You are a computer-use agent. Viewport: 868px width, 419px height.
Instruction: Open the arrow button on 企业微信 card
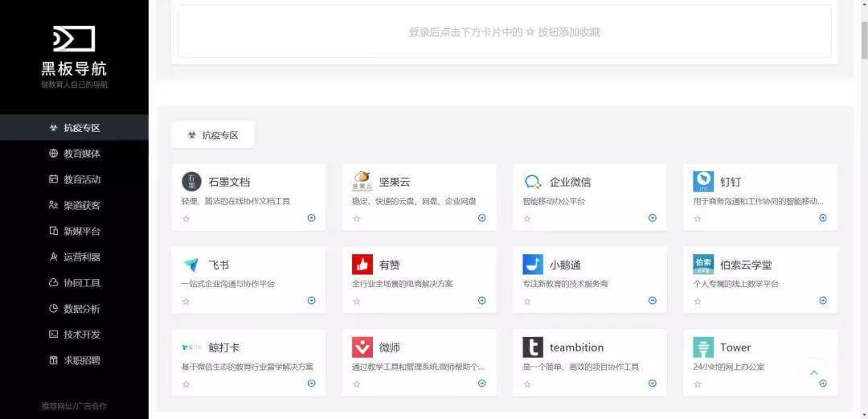(x=653, y=218)
